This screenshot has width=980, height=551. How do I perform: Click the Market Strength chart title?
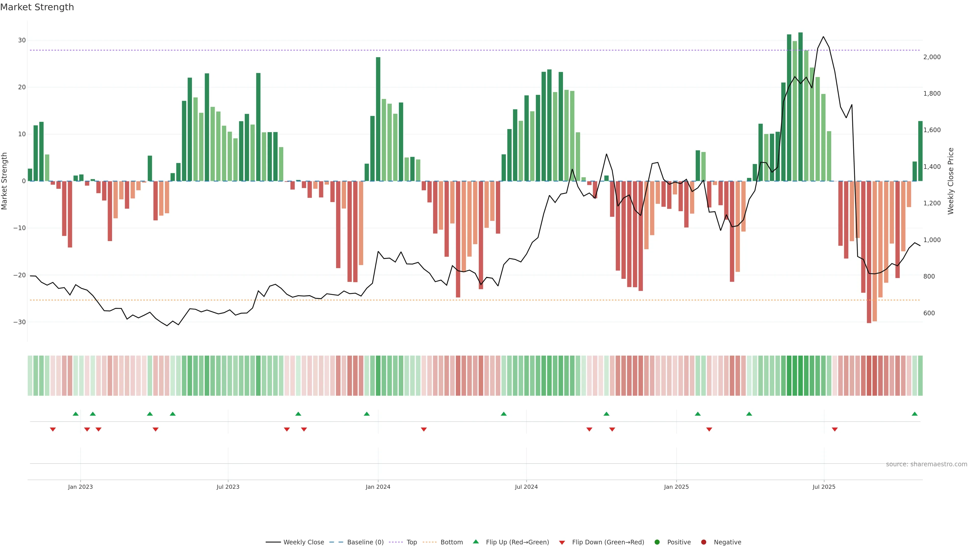(x=37, y=7)
